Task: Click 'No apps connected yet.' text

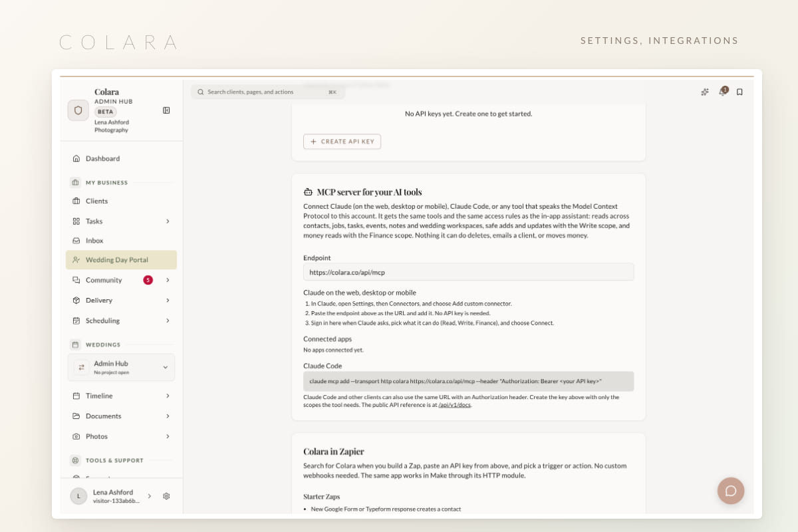Action: tap(333, 350)
